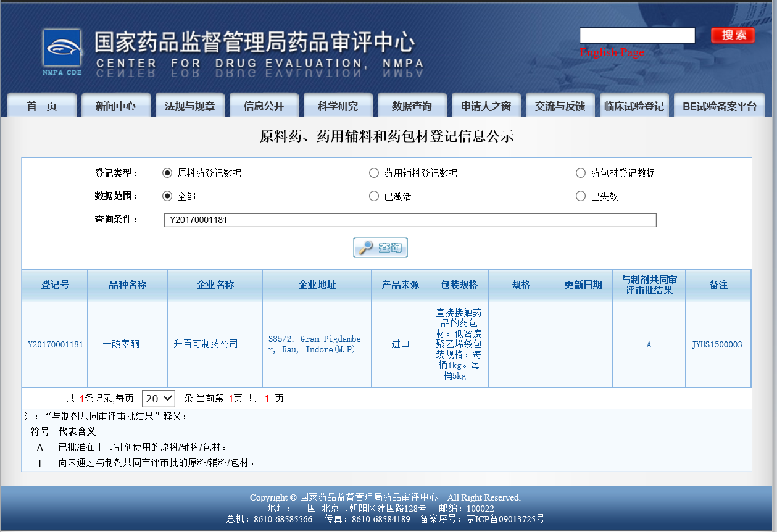Click the magnifier 查询 search icon
Screen dimensions: 777x532
tap(380, 247)
